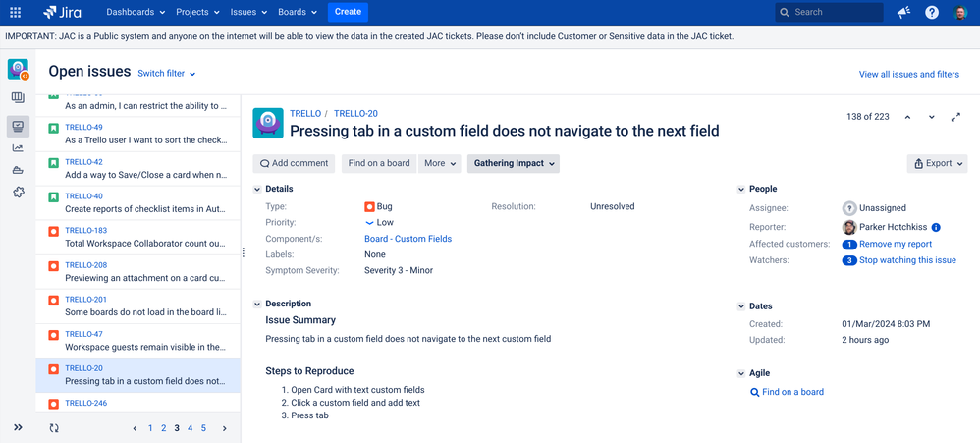Collapse the People section
Screen dimensions: 980x443
(741, 189)
